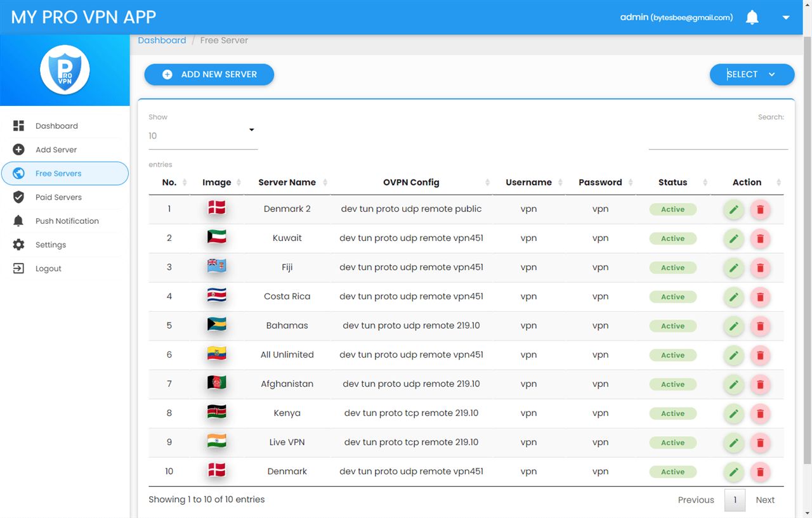The height and width of the screenshot is (518, 812).
Task: Click Next pagination button
Action: coord(765,500)
